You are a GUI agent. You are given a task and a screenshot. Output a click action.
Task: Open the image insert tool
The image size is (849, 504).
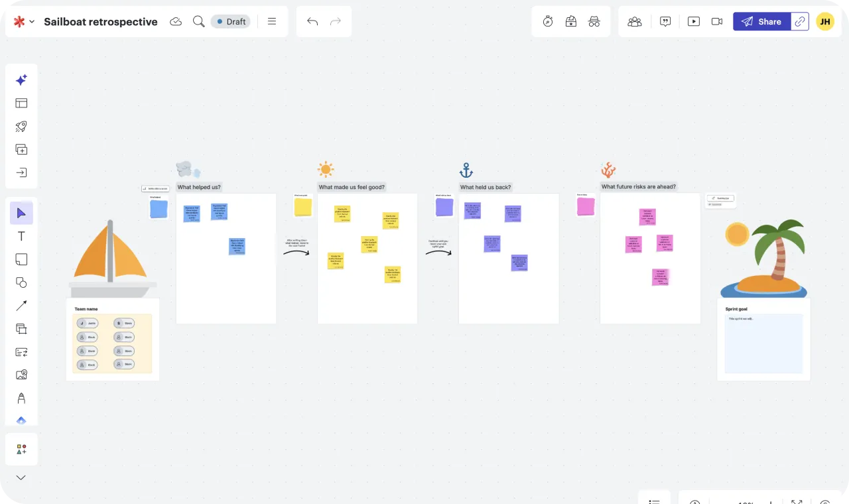21,375
